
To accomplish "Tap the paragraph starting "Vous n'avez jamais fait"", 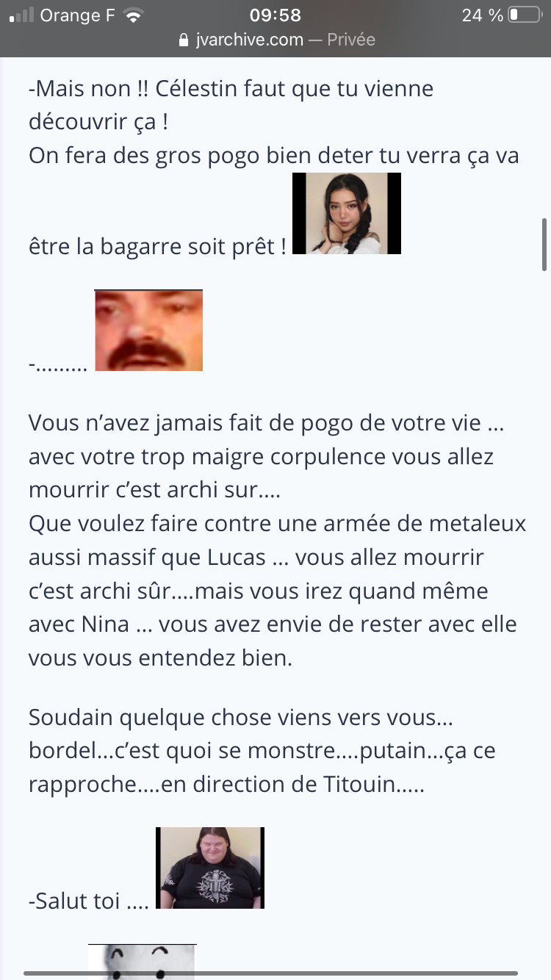I will tap(277, 541).
